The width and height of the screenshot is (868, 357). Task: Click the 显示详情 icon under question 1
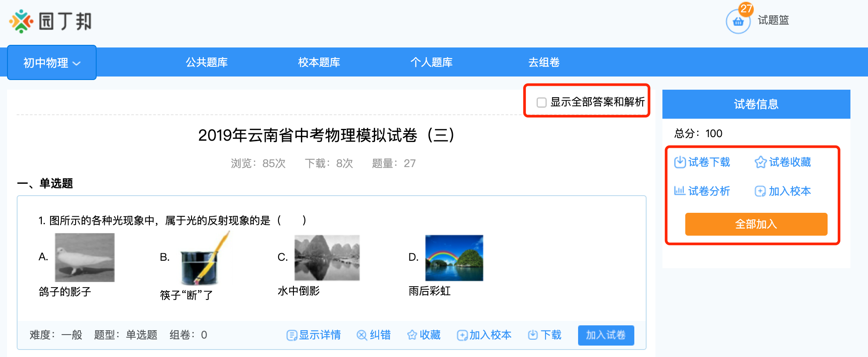point(291,335)
